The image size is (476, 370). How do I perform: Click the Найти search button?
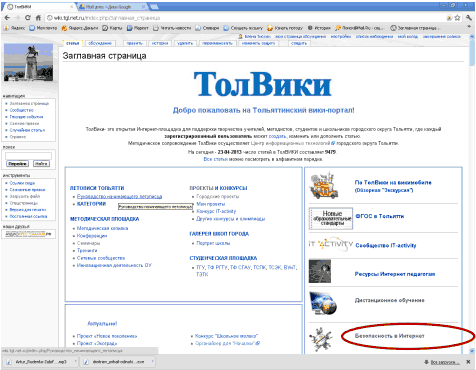41,164
